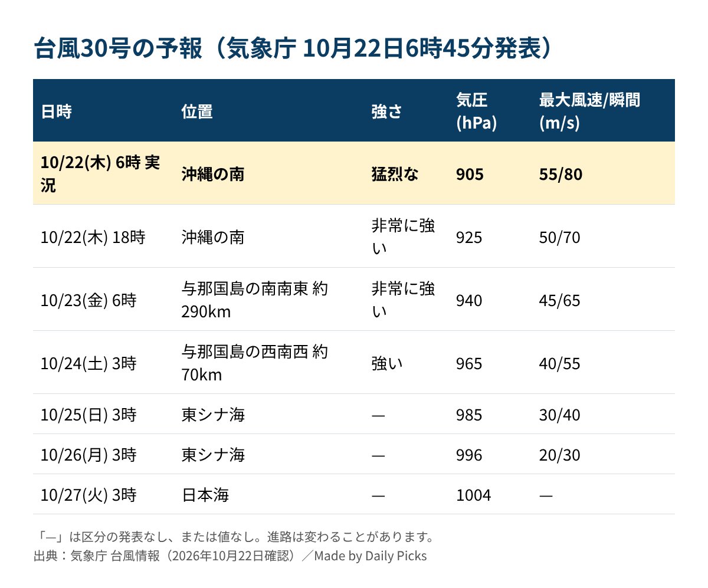
Task: Click the 猛烈な intensity cell
Action: 395,175
